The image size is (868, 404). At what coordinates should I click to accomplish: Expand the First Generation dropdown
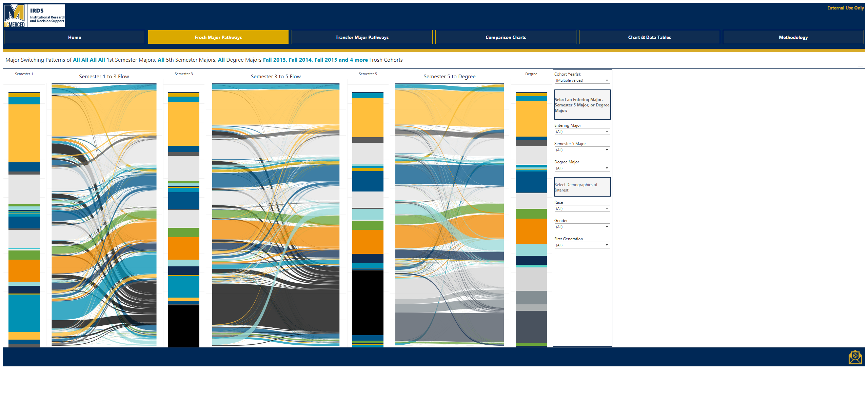[582, 245]
